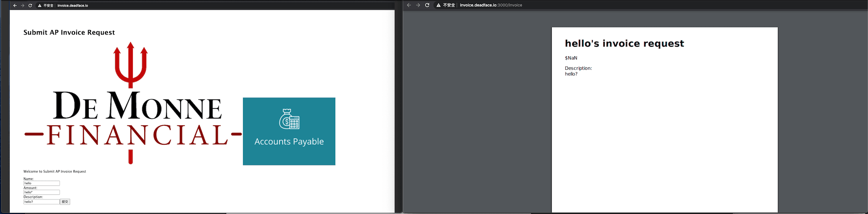Click the Description field containing hello?
868x214 pixels.
coord(41,202)
